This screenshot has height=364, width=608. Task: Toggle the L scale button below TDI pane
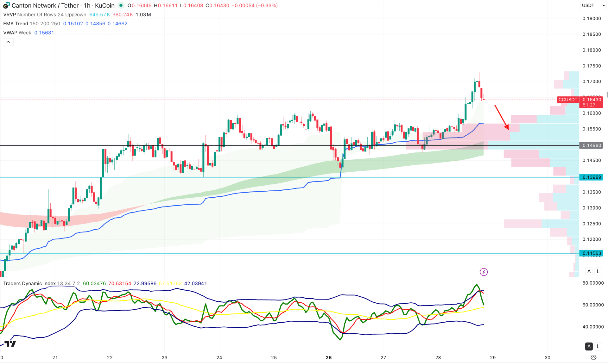[x=598, y=347]
